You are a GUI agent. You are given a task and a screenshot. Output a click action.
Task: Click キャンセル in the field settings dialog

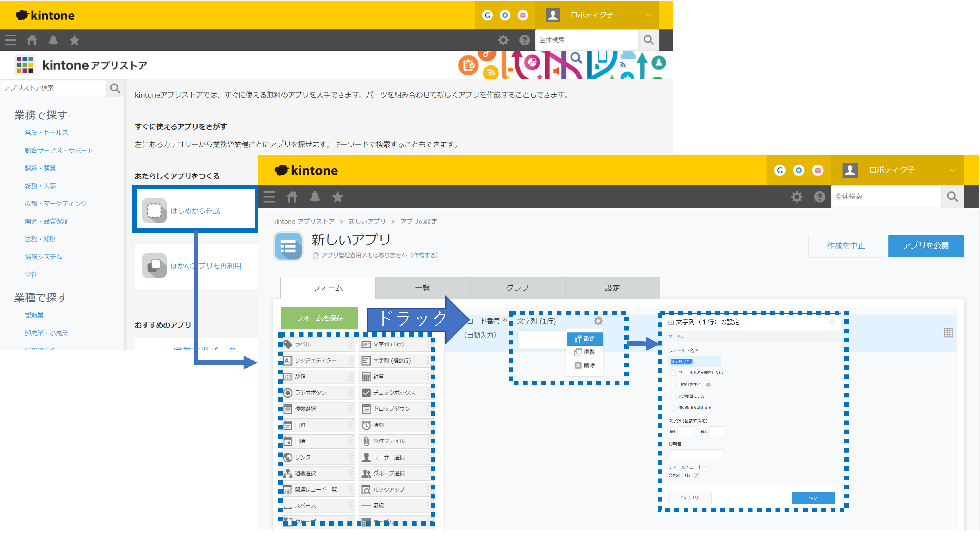pyautogui.click(x=690, y=498)
